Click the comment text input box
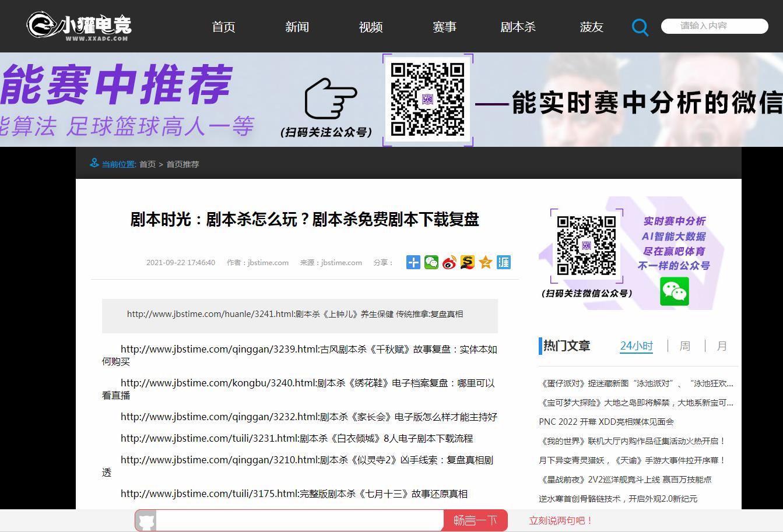The image size is (783, 532). 300,520
